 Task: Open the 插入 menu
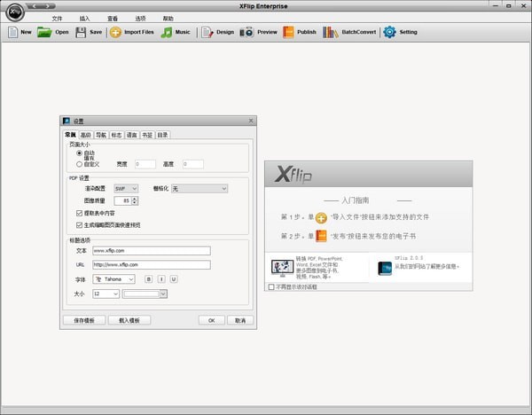(x=84, y=19)
